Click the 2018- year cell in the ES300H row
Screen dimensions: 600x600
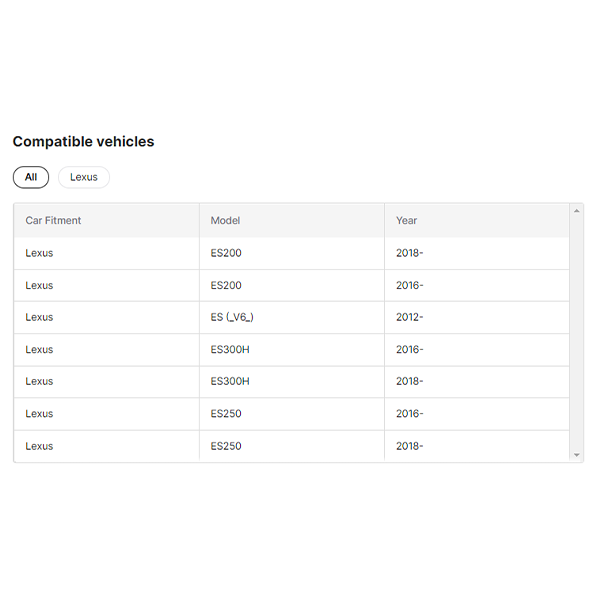click(x=409, y=381)
